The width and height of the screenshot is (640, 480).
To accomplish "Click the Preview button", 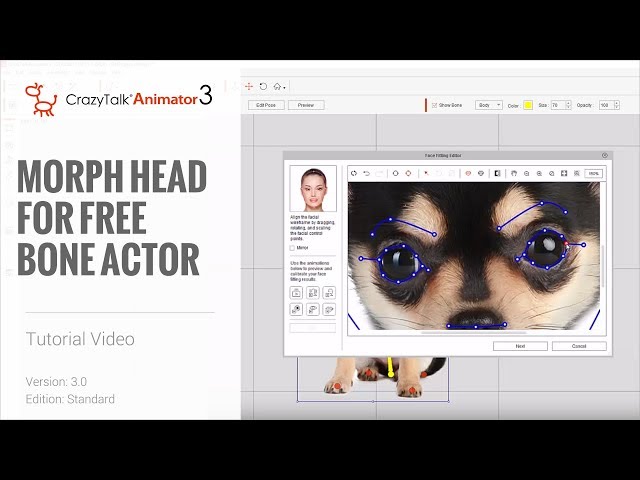I will tap(306, 105).
